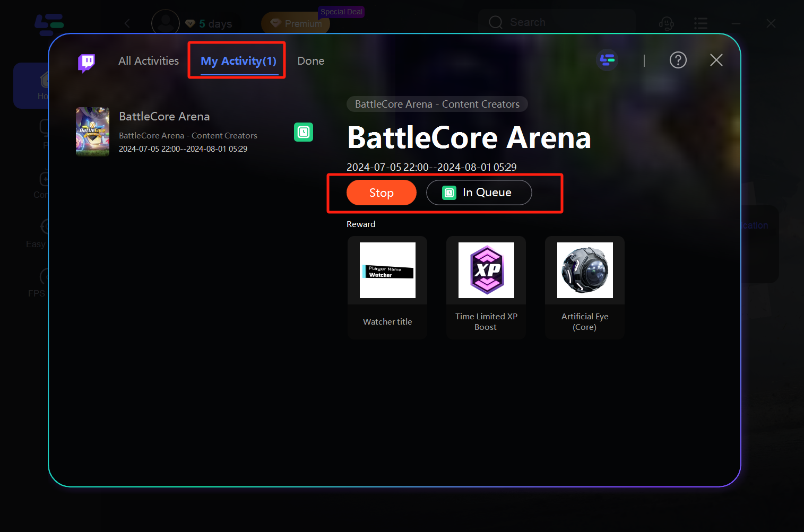Click the date range in the activity list row
The height and width of the screenshot is (532, 804).
point(183,149)
